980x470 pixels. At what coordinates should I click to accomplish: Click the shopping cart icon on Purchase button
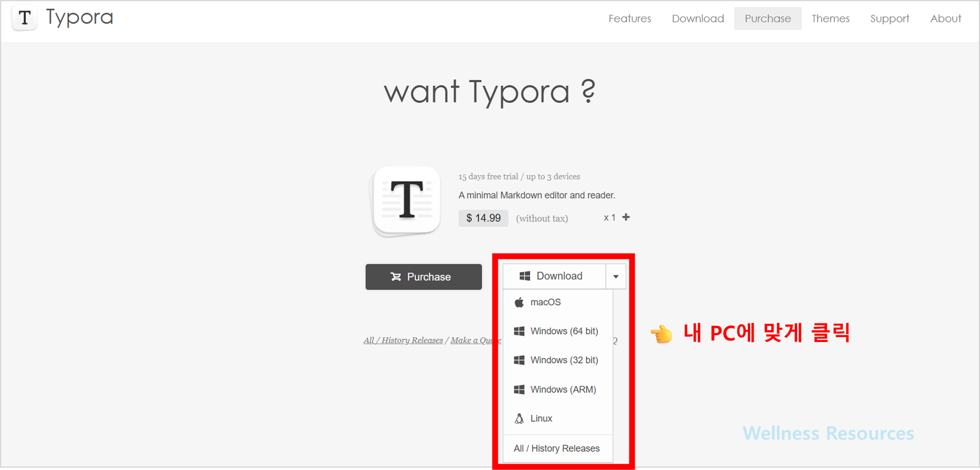(x=396, y=277)
